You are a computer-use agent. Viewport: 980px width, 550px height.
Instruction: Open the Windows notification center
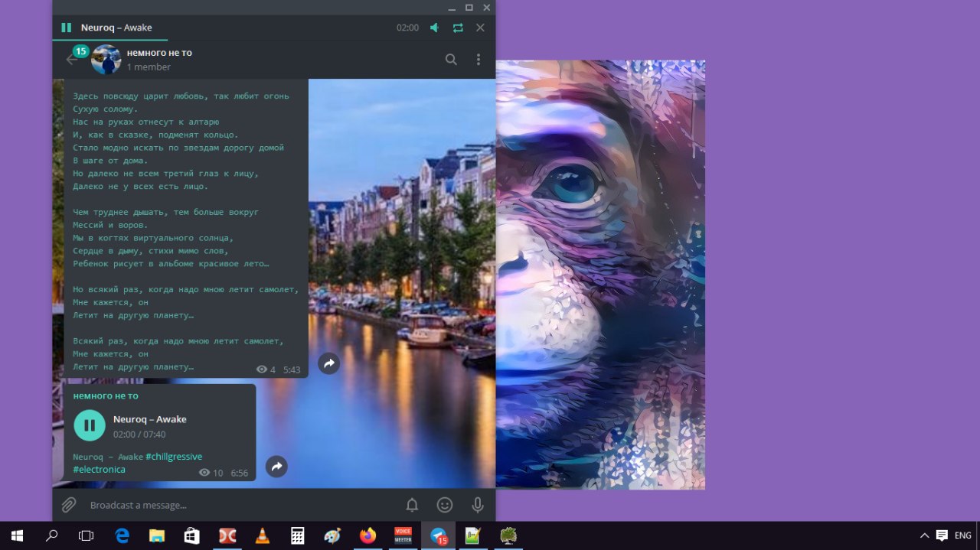[x=942, y=536]
